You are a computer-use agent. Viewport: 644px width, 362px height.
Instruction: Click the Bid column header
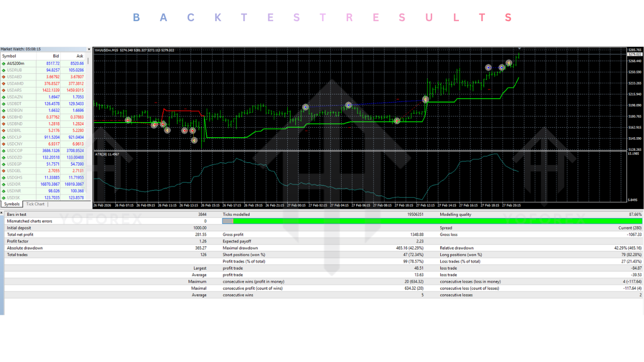(x=55, y=56)
